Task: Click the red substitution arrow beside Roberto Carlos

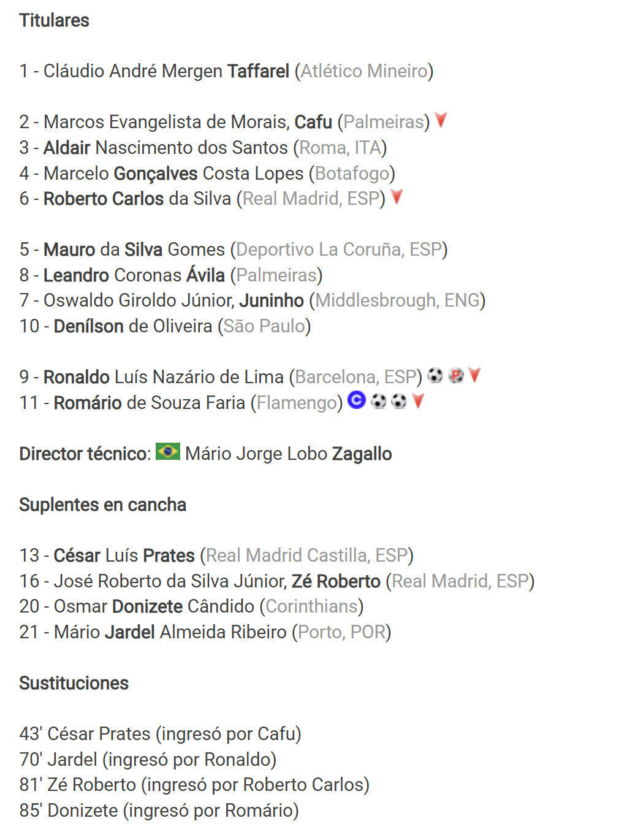Action: (x=397, y=197)
